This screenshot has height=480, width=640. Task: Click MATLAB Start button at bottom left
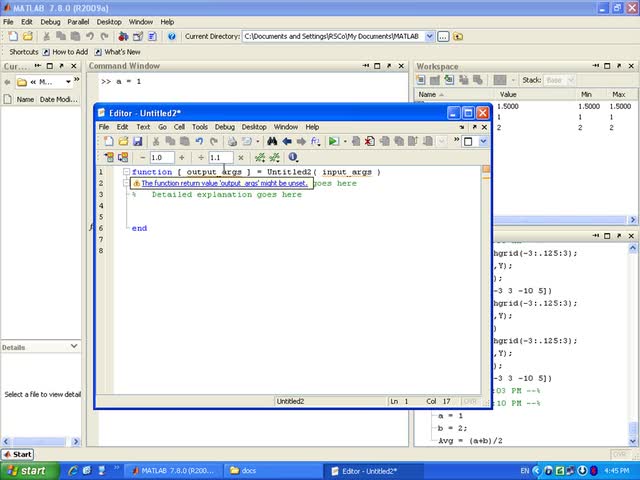click(17, 454)
